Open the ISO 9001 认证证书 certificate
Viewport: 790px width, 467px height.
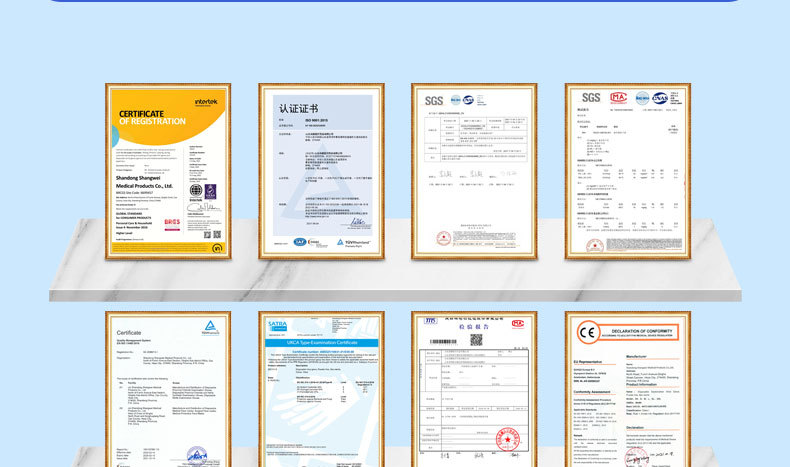coord(321,171)
